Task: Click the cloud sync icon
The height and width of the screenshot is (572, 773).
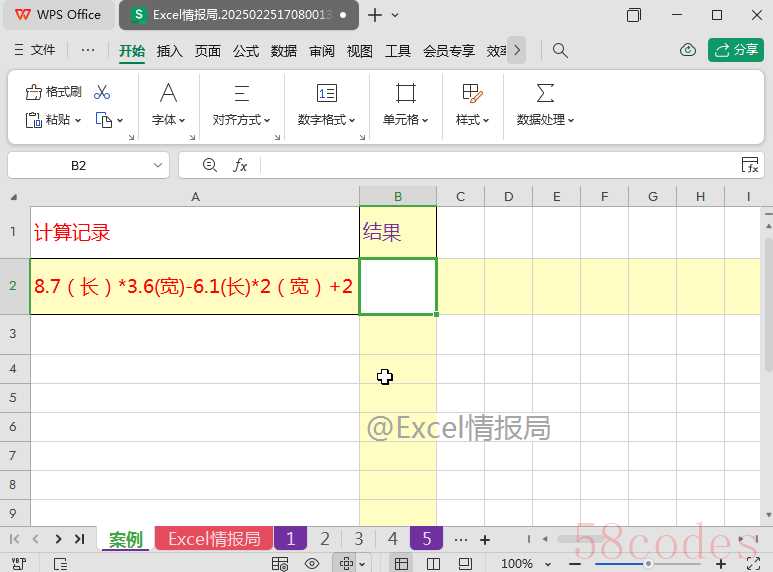Action: click(688, 50)
